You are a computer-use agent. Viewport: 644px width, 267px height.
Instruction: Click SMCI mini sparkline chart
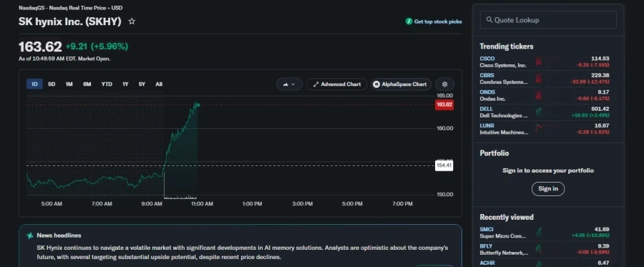539,233
